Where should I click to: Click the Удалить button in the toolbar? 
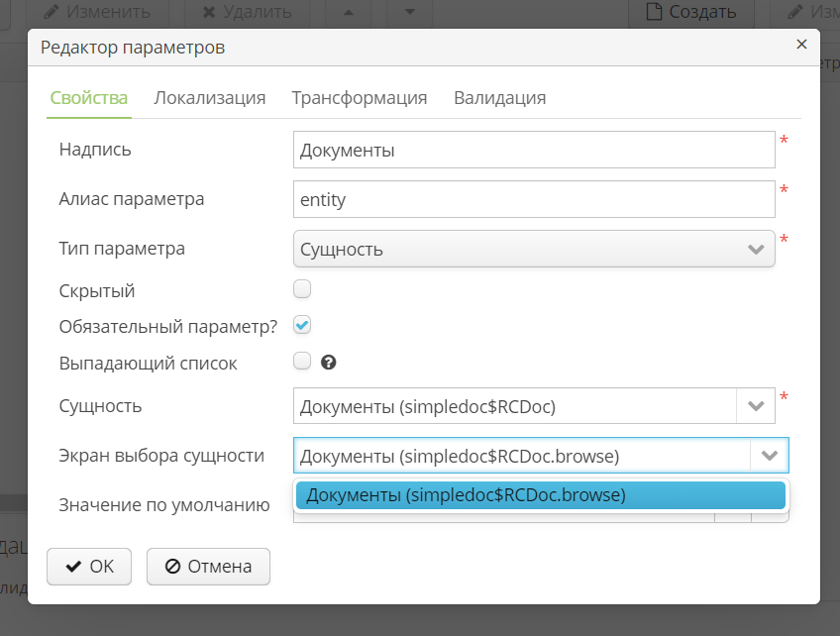pyautogui.click(x=246, y=12)
